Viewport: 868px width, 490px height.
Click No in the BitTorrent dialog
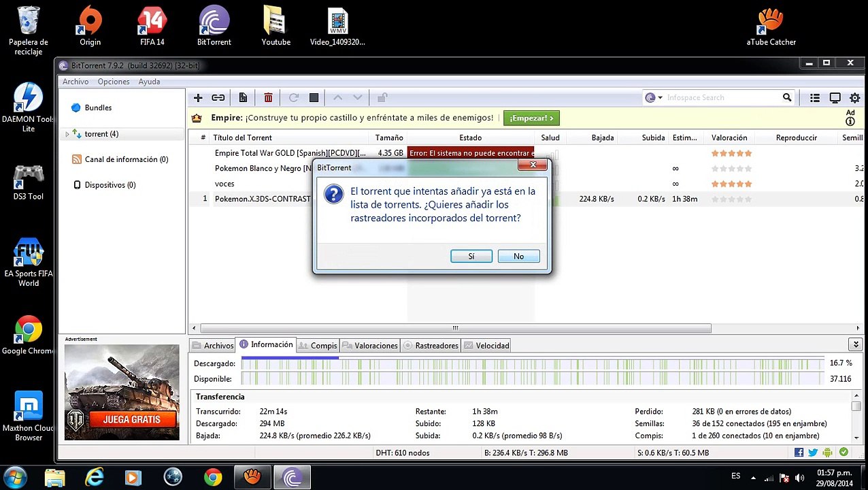click(518, 256)
